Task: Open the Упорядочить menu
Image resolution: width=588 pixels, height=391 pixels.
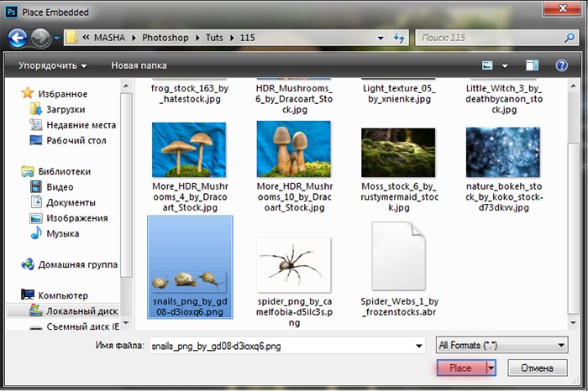Action: click(x=52, y=65)
